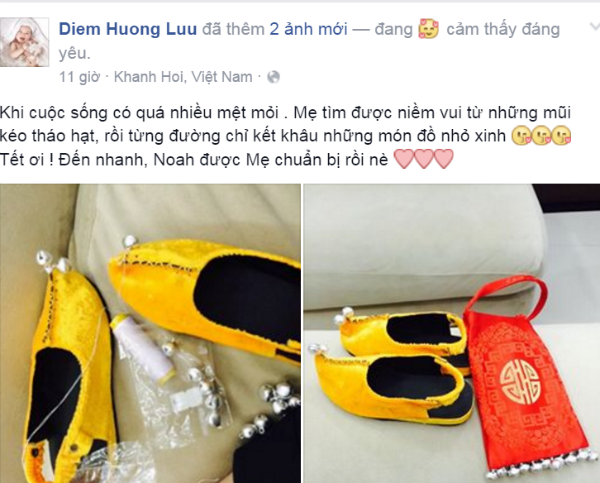600x483 pixels.
Task: Click the last kissing face emoji
Action: pos(561,136)
